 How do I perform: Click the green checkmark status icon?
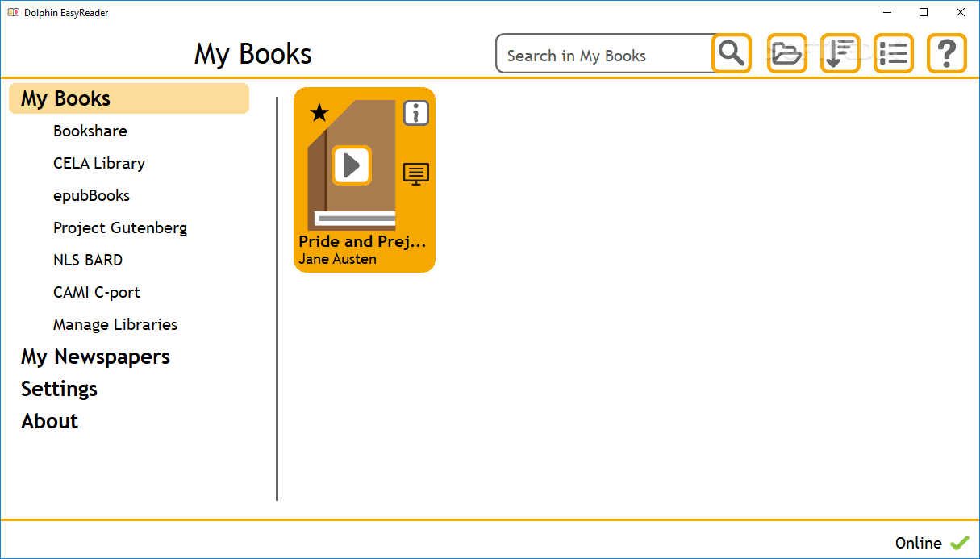tap(959, 543)
